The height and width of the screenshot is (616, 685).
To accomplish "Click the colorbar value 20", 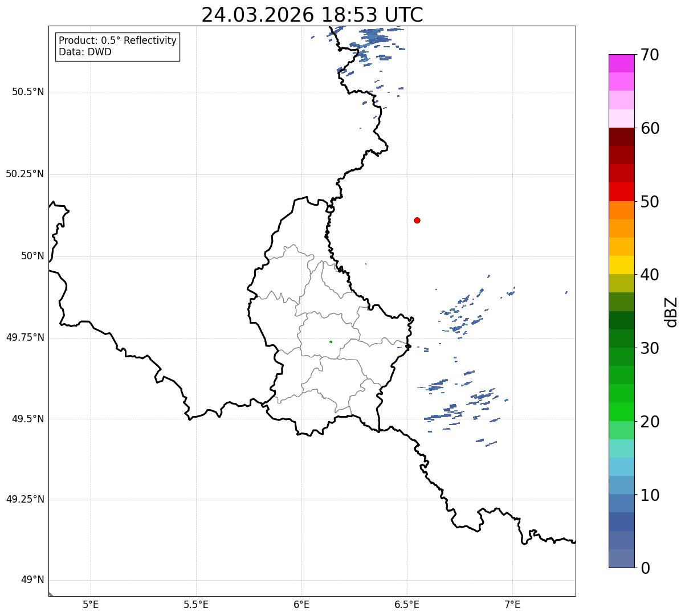I will 650,422.
